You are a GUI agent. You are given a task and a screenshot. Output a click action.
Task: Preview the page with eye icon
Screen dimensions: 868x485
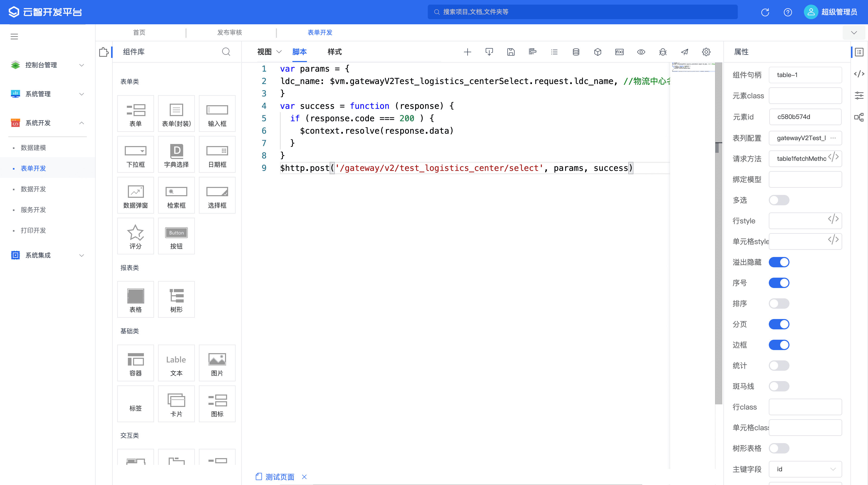tap(641, 52)
